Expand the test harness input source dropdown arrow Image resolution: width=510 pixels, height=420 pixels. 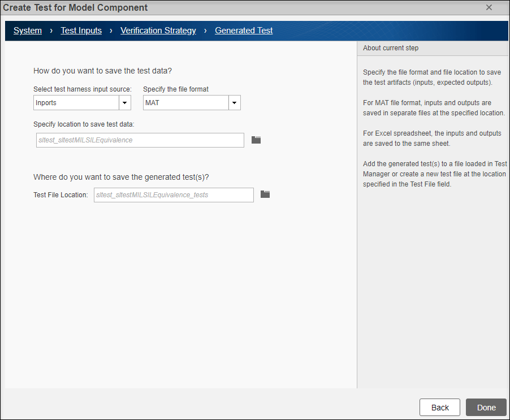(124, 102)
